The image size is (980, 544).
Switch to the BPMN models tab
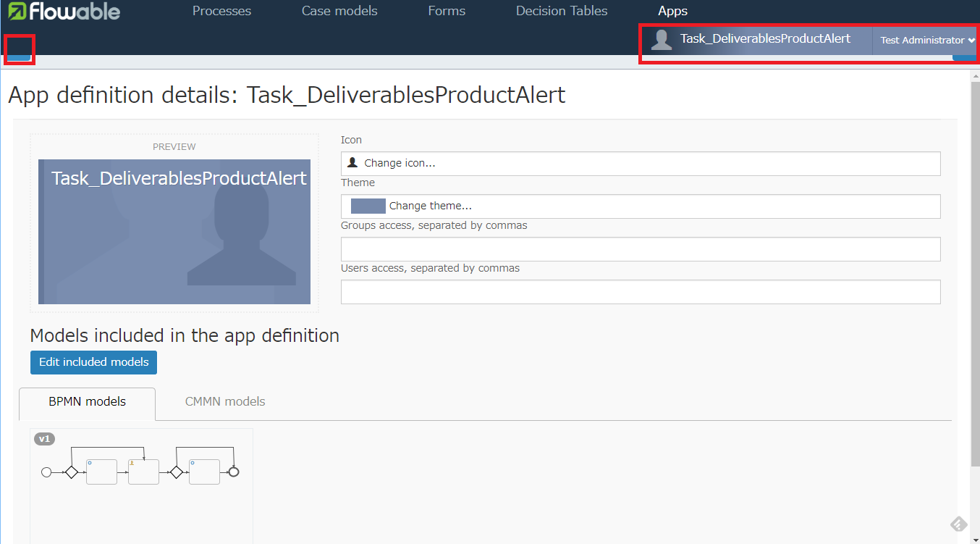pyautogui.click(x=87, y=402)
